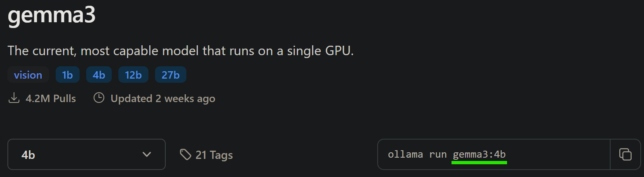Open the 4b model size dropdown
This screenshot has width=644, height=177.
[87, 154]
